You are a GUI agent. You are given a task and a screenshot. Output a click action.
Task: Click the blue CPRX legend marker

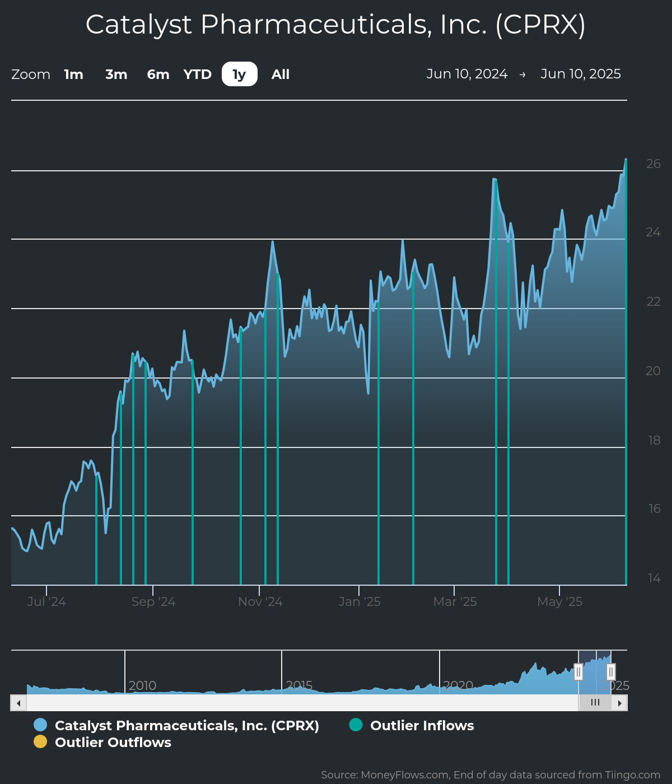[x=40, y=725]
